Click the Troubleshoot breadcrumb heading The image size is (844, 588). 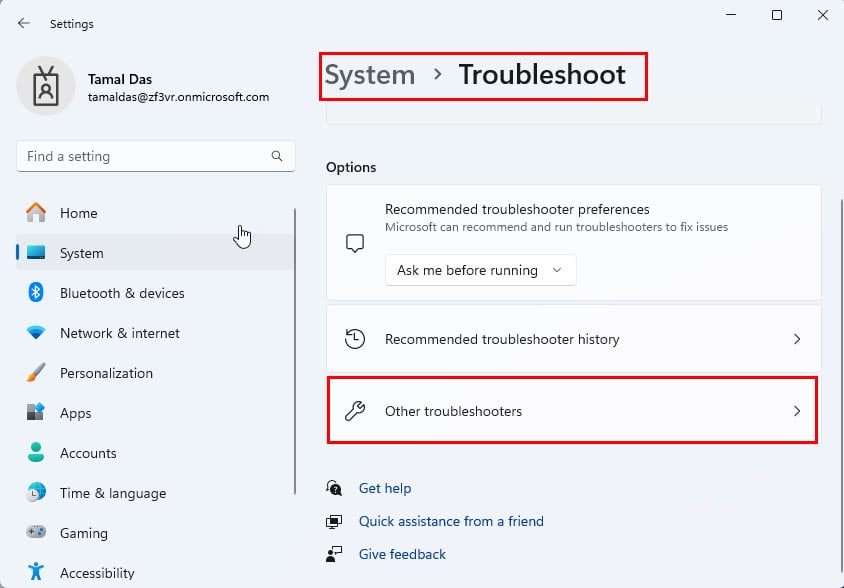[x=542, y=75]
